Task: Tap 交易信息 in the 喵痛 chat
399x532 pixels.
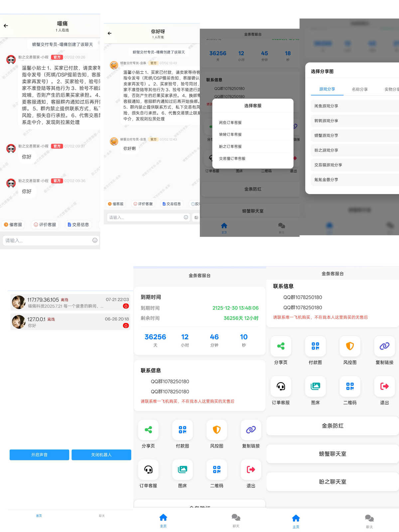Action: pyautogui.click(x=78, y=225)
